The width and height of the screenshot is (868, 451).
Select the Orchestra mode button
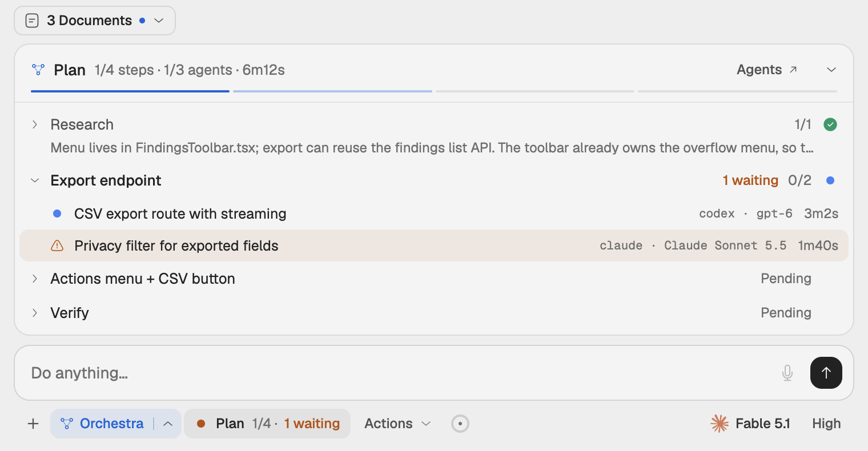(x=104, y=424)
